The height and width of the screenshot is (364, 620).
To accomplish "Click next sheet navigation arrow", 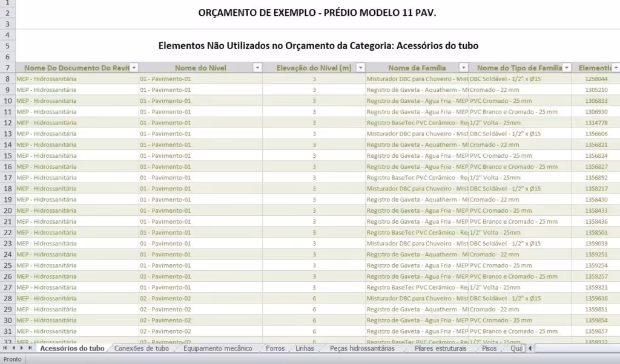I will (x=22, y=348).
